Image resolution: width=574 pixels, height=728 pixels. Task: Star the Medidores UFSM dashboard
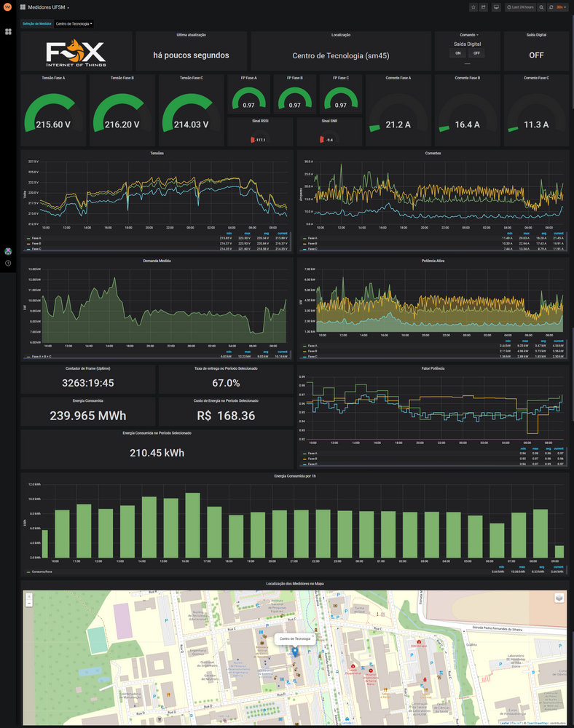[x=473, y=7]
